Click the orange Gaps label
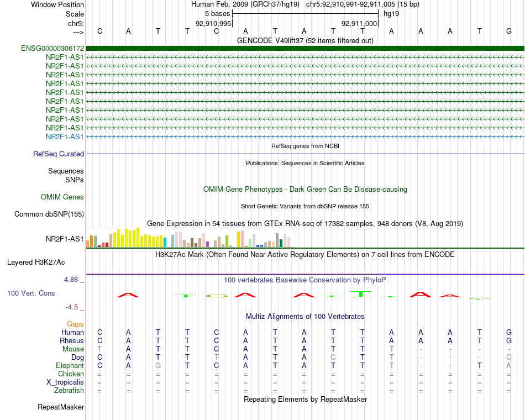Image resolution: width=525 pixels, height=420 pixels. tap(75, 324)
